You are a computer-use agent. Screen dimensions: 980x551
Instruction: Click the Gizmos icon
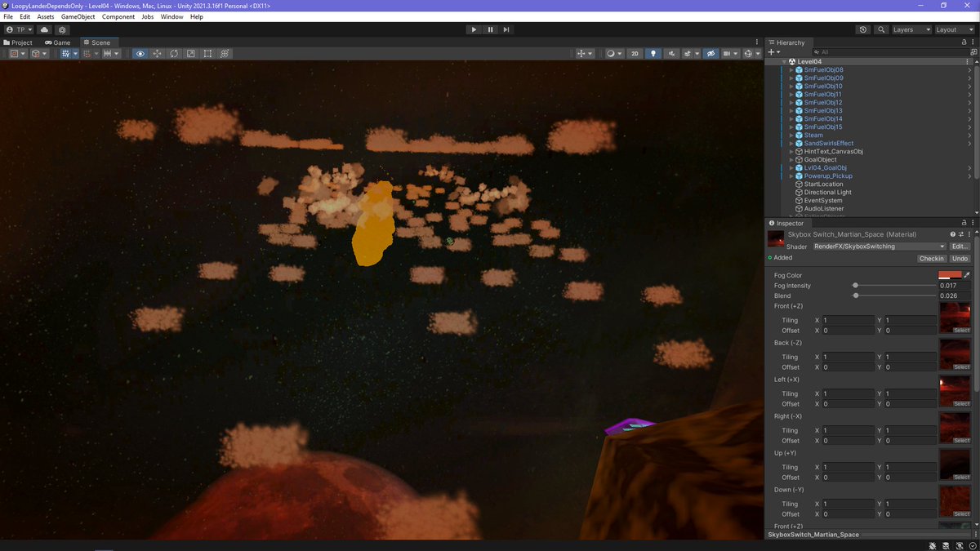[749, 54]
